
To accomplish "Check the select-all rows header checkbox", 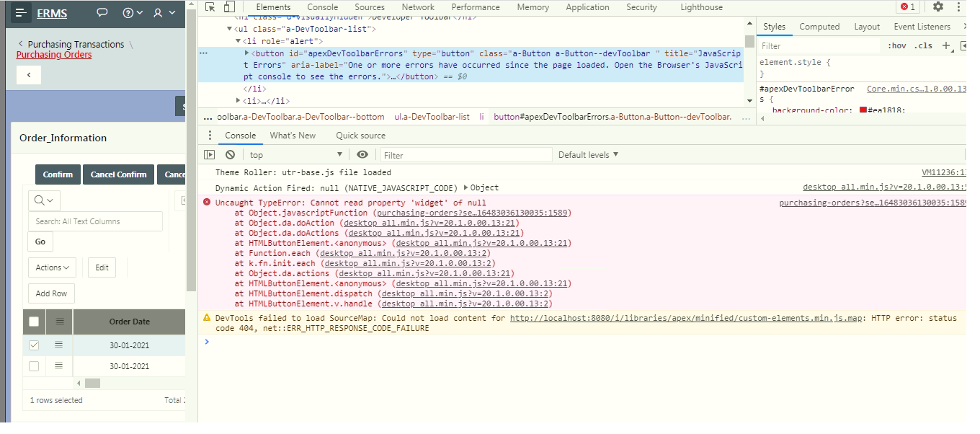I will [x=34, y=322].
